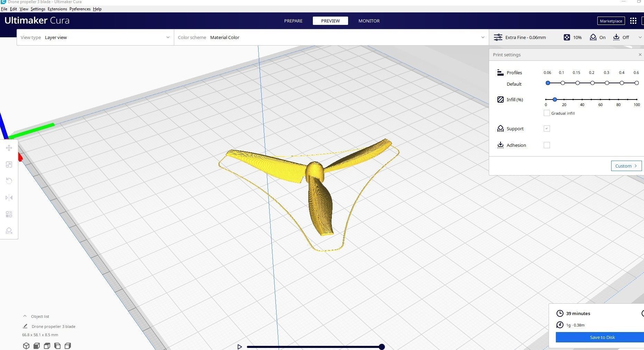644x350 pixels.
Task: Click the print settings sliders icon
Action: 498,37
